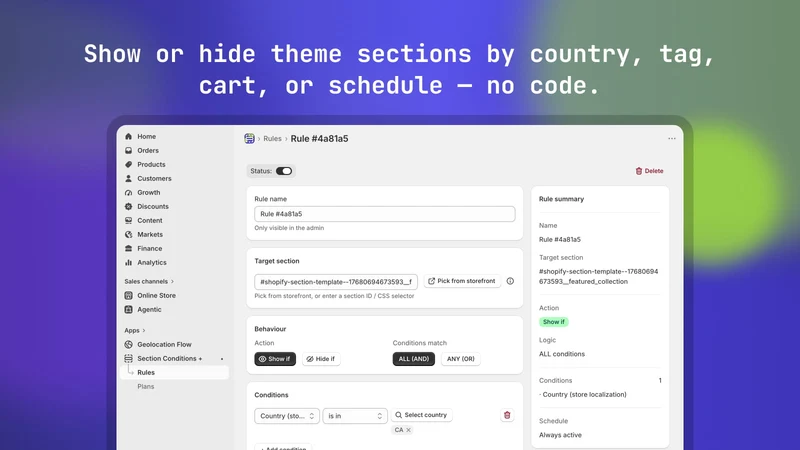Viewport: 800px width, 450px height.
Task: Click the 'Rule #4a81a5' page title
Action: (319, 139)
